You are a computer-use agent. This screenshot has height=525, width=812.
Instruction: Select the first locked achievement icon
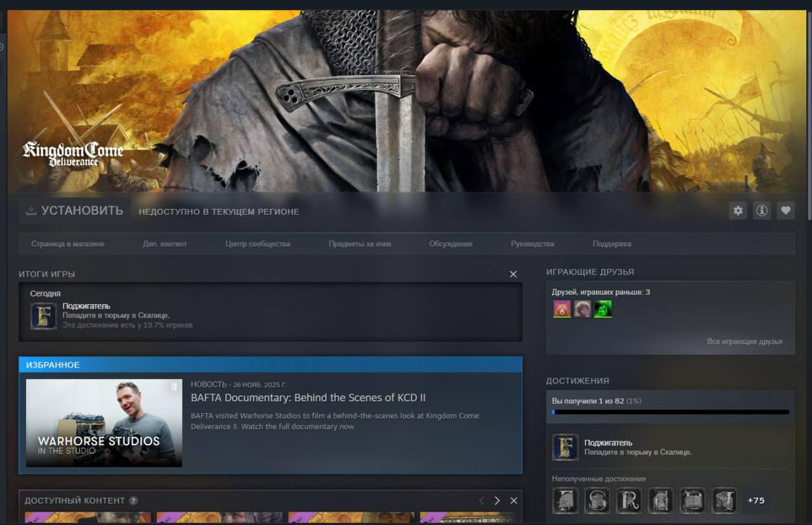[565, 500]
